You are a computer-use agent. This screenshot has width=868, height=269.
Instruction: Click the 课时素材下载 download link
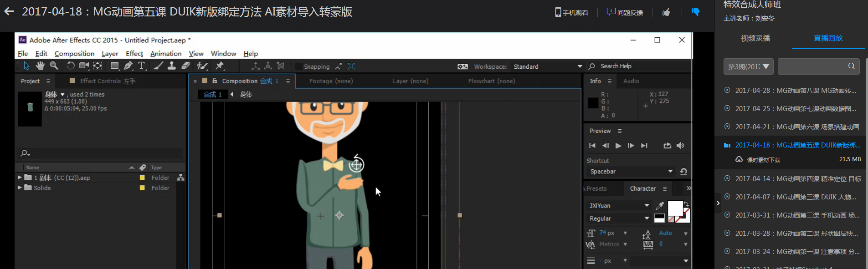pos(763,160)
